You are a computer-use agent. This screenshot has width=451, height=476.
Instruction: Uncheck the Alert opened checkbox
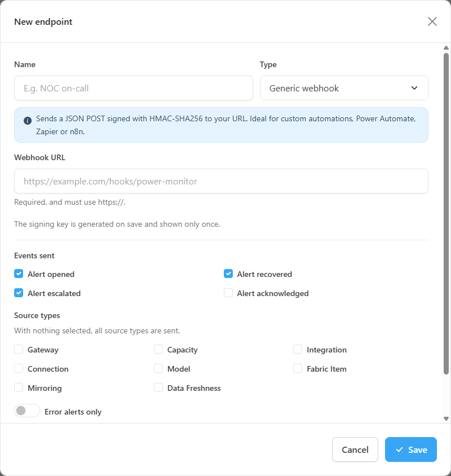19,274
